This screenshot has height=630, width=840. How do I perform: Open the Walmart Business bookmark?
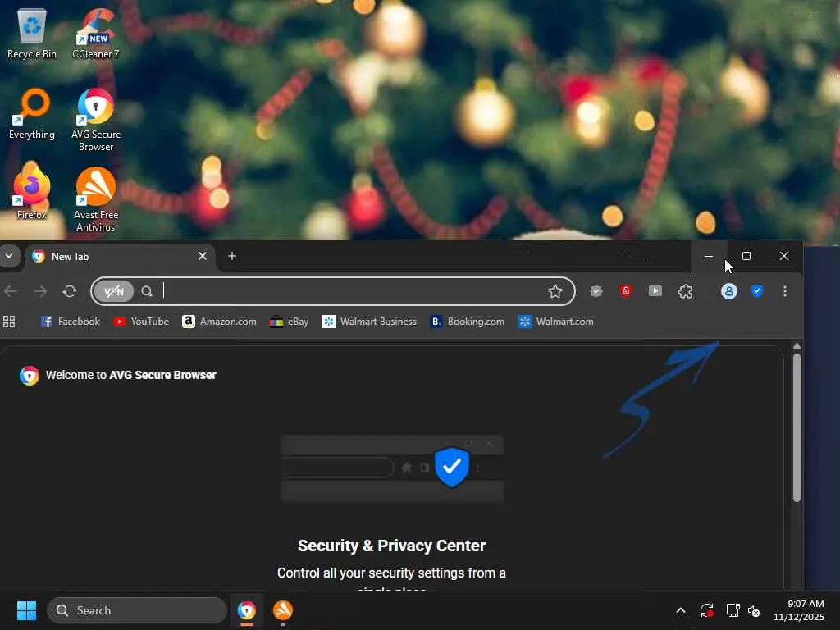click(369, 322)
